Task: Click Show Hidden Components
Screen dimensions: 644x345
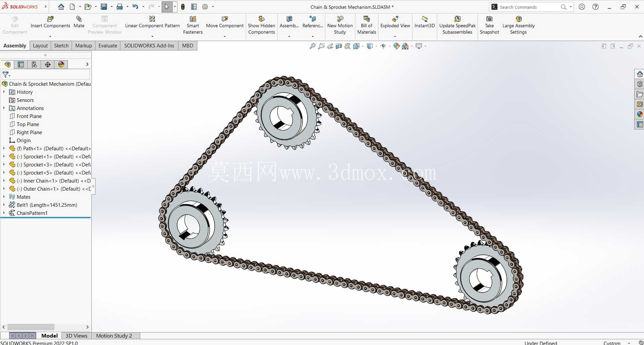Action: coord(261,25)
